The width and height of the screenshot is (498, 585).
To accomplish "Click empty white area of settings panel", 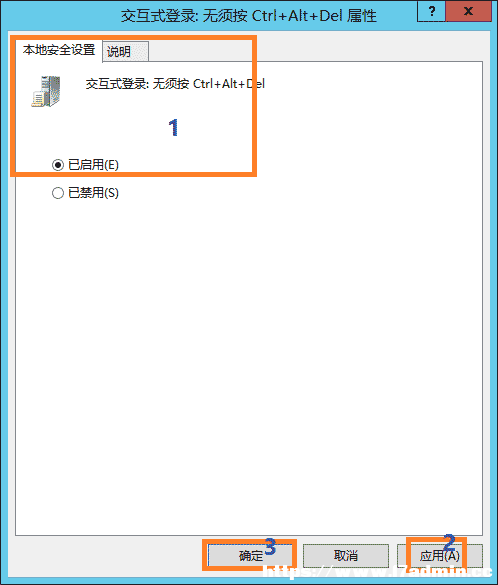I will (x=249, y=354).
